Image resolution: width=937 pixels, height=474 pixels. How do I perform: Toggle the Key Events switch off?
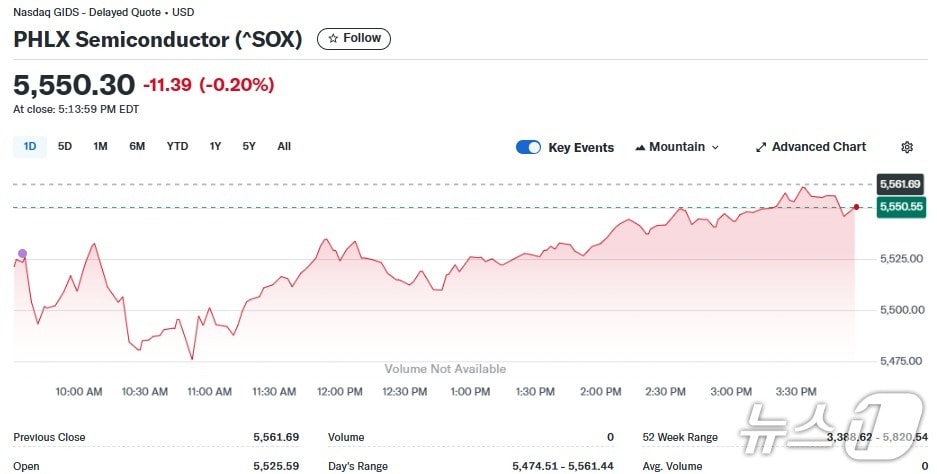[528, 147]
